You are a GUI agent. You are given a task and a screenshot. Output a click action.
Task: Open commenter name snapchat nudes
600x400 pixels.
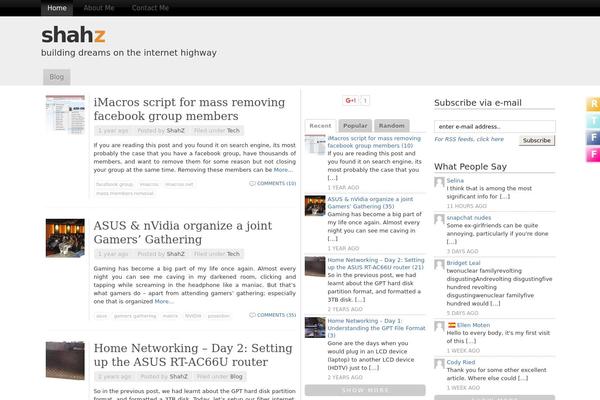click(x=469, y=217)
